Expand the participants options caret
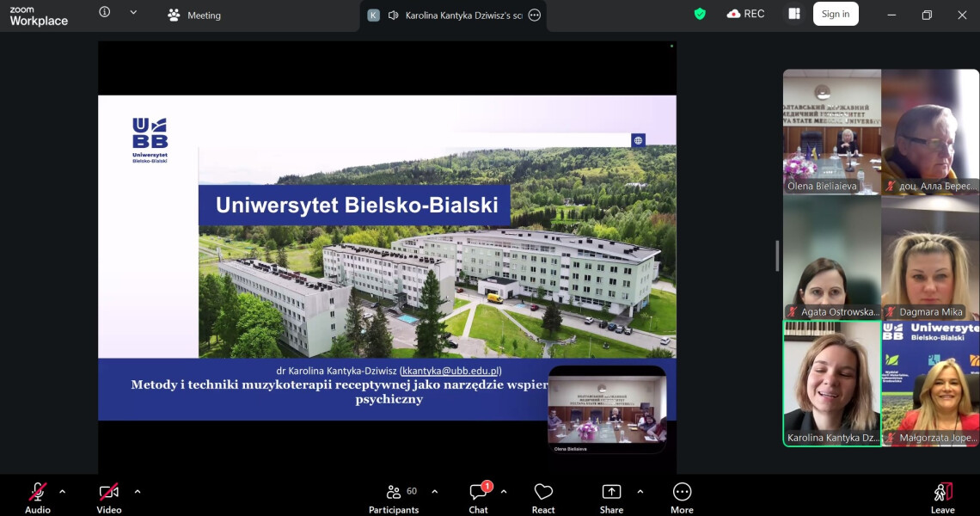This screenshot has height=516, width=980. point(435,492)
